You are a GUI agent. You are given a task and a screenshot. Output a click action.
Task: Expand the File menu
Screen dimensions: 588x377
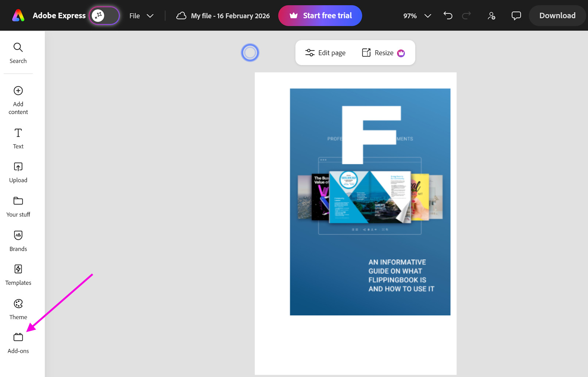141,16
